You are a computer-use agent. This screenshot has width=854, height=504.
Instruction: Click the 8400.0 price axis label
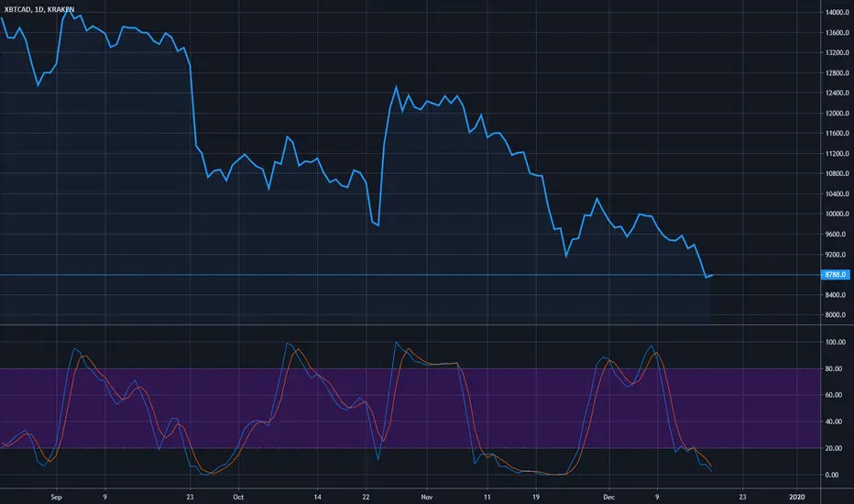[x=837, y=295]
